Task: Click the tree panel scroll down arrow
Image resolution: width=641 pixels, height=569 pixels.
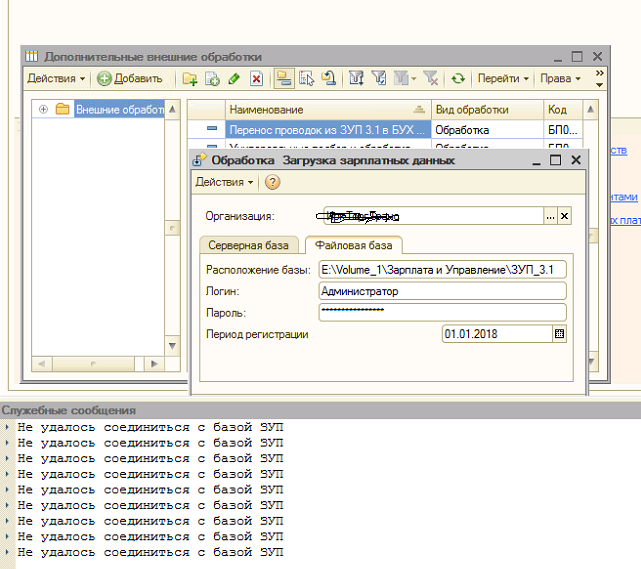Action: 173,346
